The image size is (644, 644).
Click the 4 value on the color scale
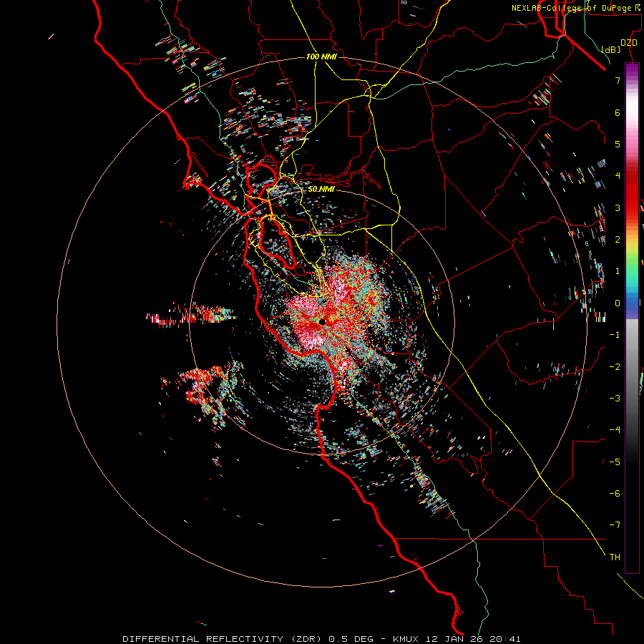(x=618, y=176)
